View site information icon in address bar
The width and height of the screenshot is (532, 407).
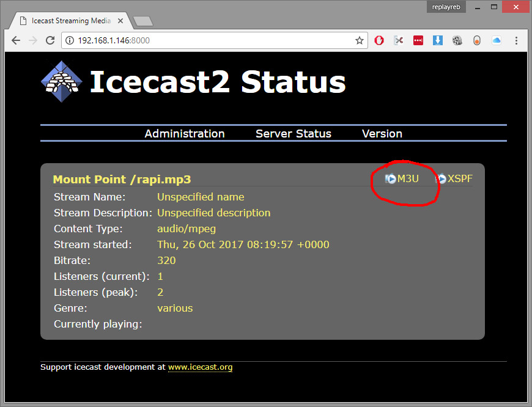coord(70,41)
